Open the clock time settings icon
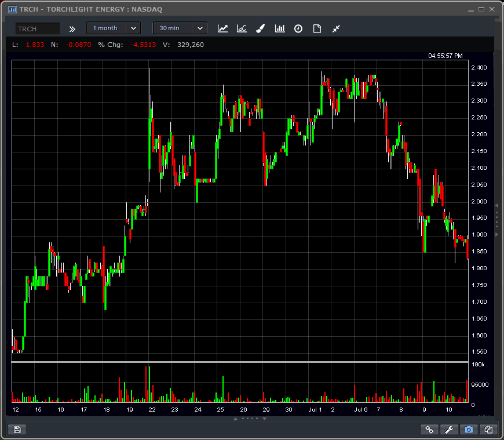This screenshot has width=504, height=440. click(298, 28)
